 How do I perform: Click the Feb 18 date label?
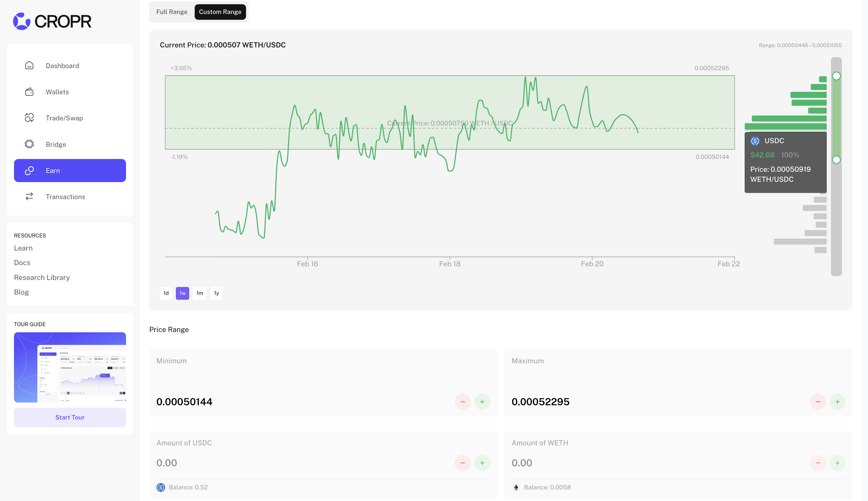point(450,264)
